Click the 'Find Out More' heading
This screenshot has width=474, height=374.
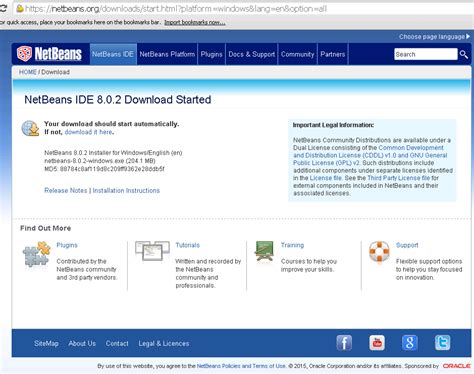[46, 228]
